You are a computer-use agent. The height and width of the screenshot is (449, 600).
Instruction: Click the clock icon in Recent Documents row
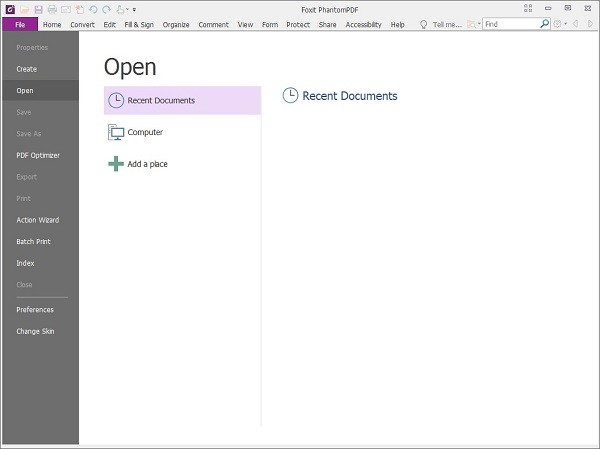point(116,100)
